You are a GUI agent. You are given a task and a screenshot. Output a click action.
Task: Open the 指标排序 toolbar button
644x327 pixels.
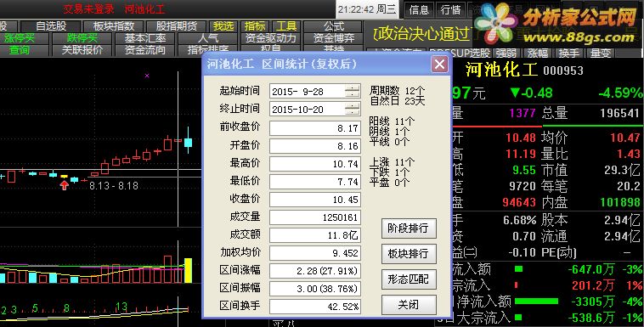coord(208,50)
